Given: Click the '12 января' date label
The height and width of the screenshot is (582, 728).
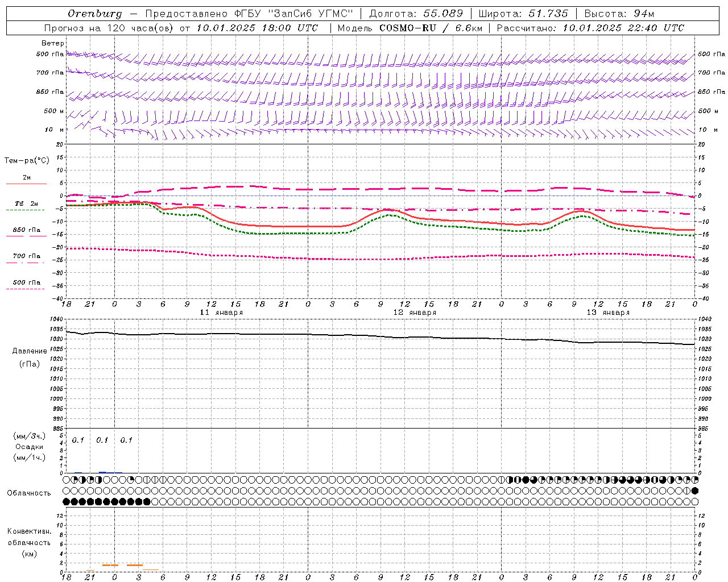Looking at the screenshot, I should pyautogui.click(x=415, y=313).
